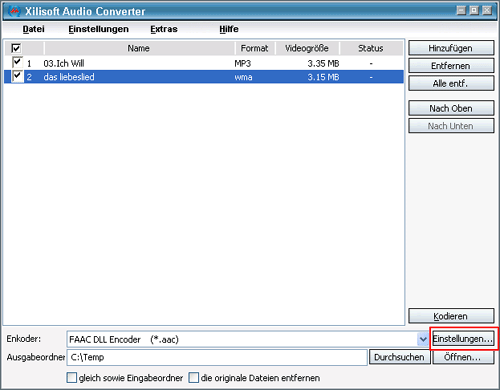Sort by the Videogröße column header
500x390 pixels.
point(307,48)
